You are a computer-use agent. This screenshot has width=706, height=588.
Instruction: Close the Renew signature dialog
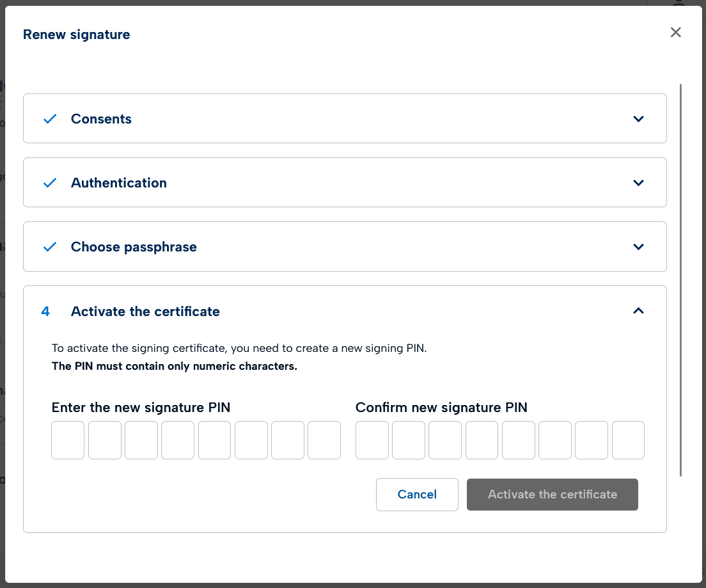(675, 33)
